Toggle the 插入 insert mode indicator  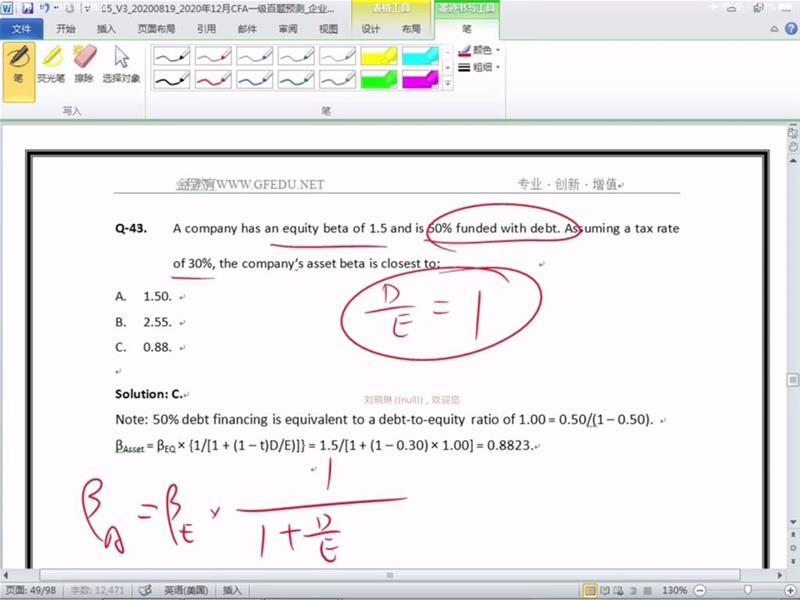(x=232, y=590)
